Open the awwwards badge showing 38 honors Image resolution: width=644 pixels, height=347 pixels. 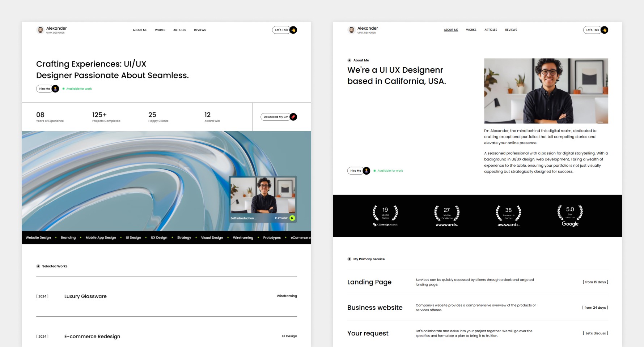508,216
